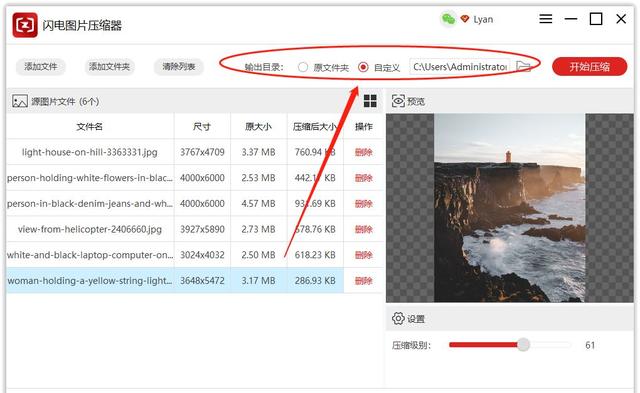Click the red app logo icon
The width and height of the screenshot is (640, 393).
point(25,25)
